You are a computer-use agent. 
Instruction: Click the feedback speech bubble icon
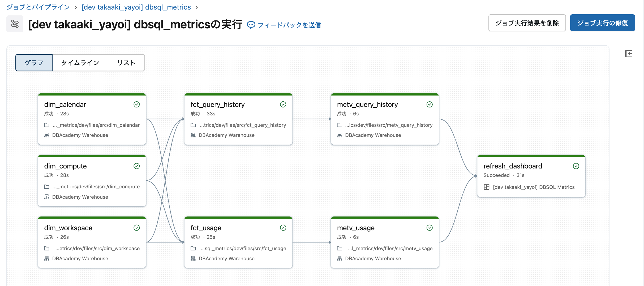pos(251,25)
